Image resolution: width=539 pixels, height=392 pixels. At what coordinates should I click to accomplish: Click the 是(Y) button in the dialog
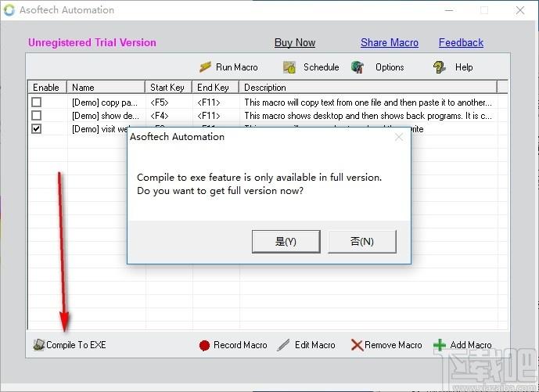(286, 242)
